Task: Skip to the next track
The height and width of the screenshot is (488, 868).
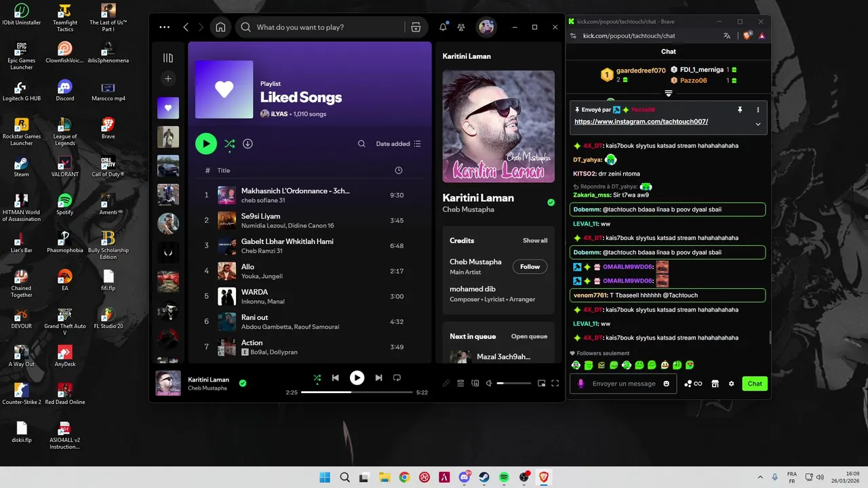Action: [x=378, y=378]
